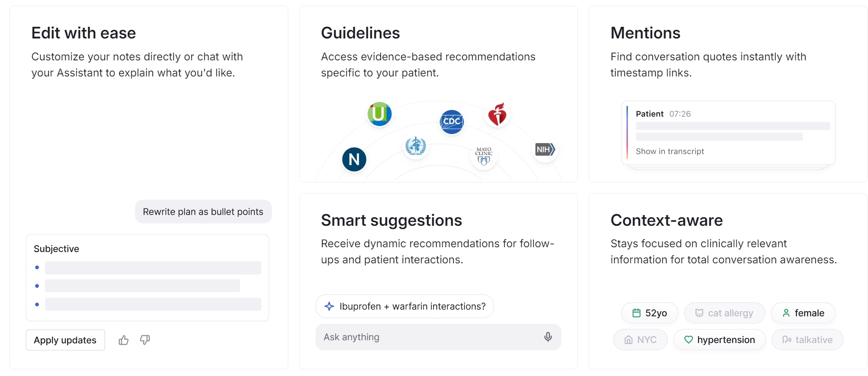868x376 pixels.
Task: Click the thumbs up icon
Action: click(124, 340)
